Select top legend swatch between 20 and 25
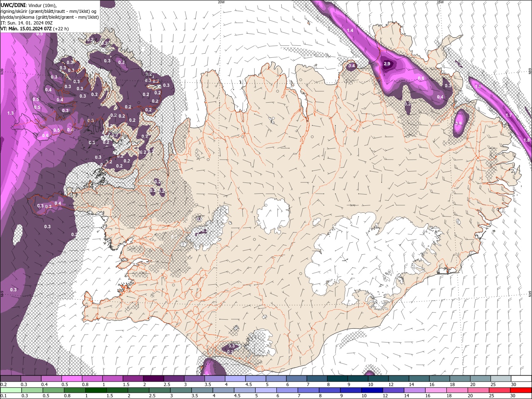The height and width of the screenshot is (399, 532). [480, 379]
